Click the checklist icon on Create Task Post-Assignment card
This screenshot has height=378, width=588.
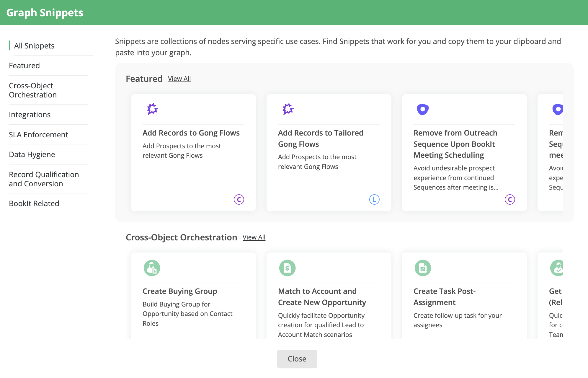coord(423,268)
